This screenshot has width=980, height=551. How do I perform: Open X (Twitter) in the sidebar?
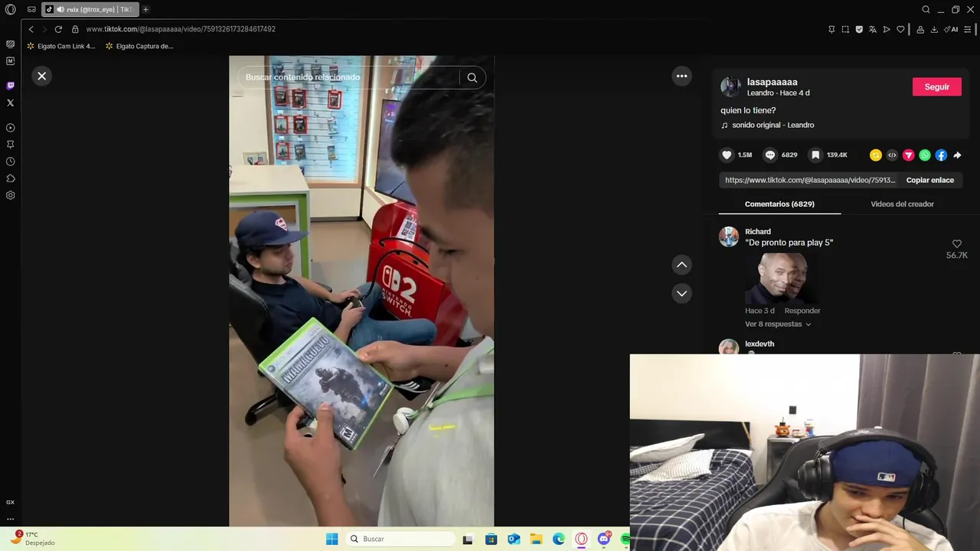pyautogui.click(x=10, y=103)
